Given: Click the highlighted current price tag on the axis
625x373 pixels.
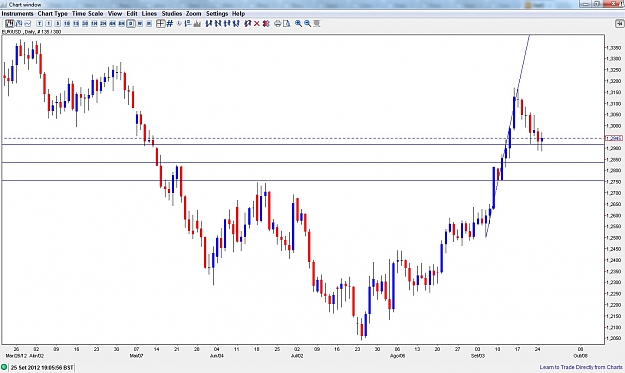Looking at the screenshot, I should tap(614, 138).
